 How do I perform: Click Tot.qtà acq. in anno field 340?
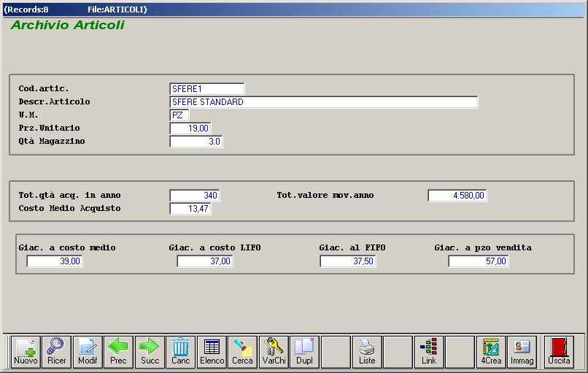pyautogui.click(x=195, y=196)
